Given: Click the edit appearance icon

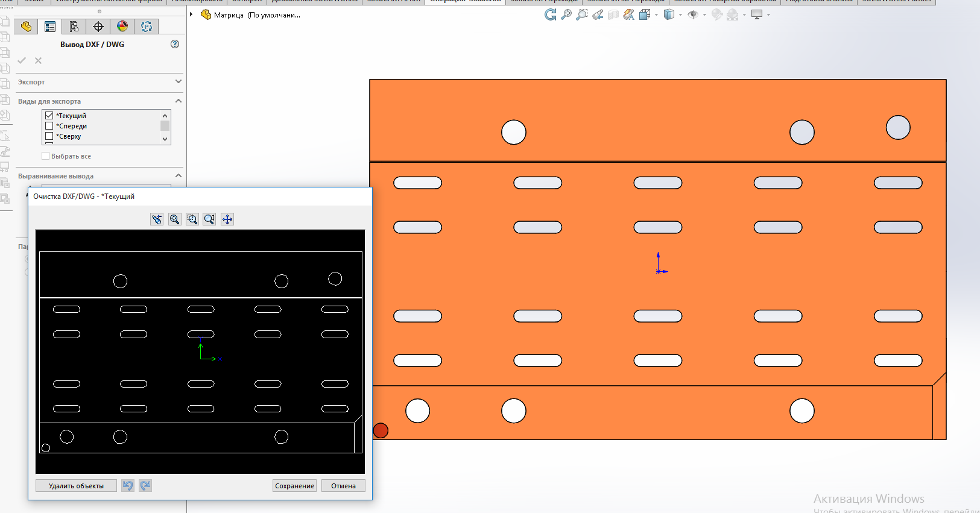Looking at the screenshot, I should point(717,15).
